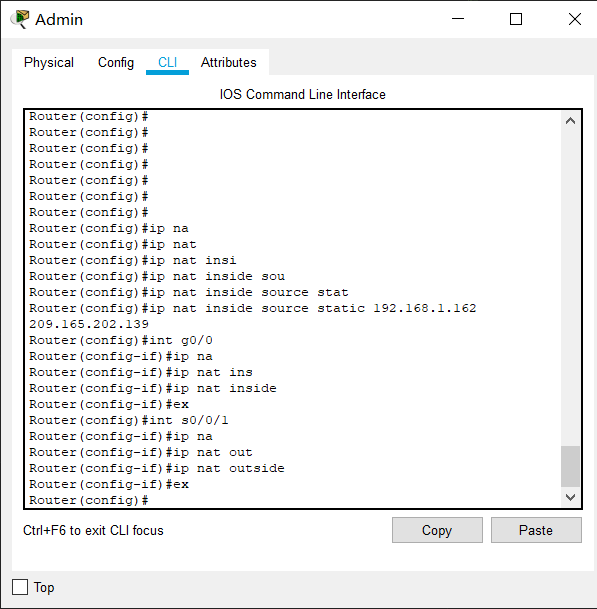
Task: Click the ip nat inside source static line
Action: (x=252, y=308)
